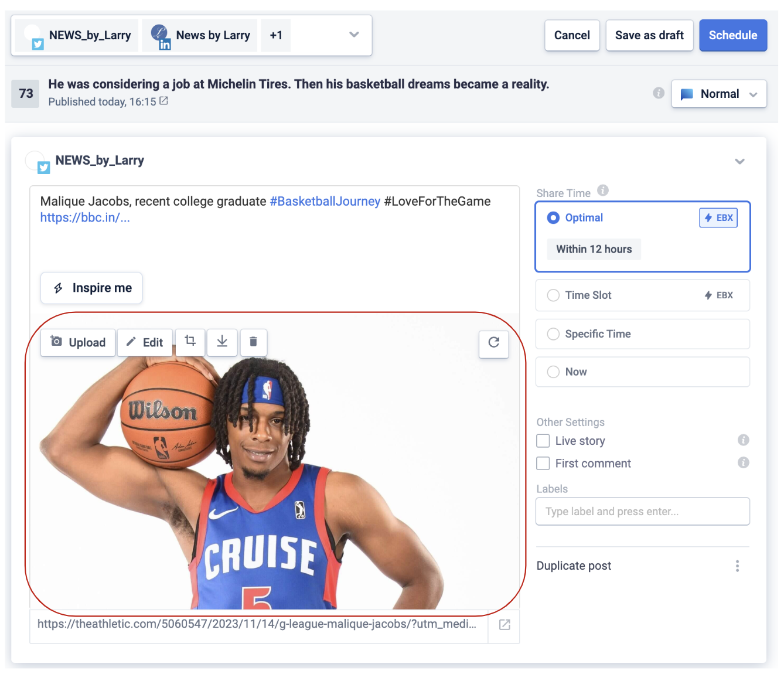Image resolution: width=784 pixels, height=674 pixels.
Task: Open the Normal priority dropdown
Action: [719, 94]
